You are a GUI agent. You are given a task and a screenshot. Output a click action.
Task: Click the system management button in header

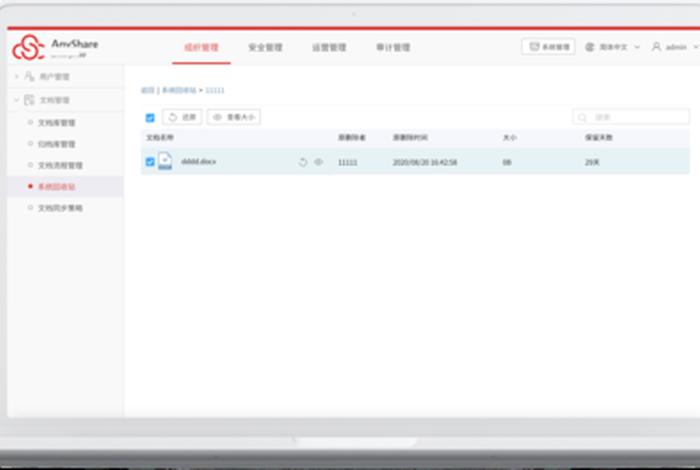pos(548,47)
